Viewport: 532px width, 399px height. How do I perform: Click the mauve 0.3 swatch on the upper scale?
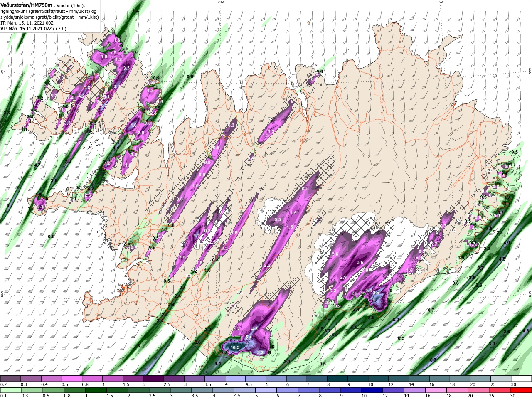pyautogui.click(x=31, y=379)
